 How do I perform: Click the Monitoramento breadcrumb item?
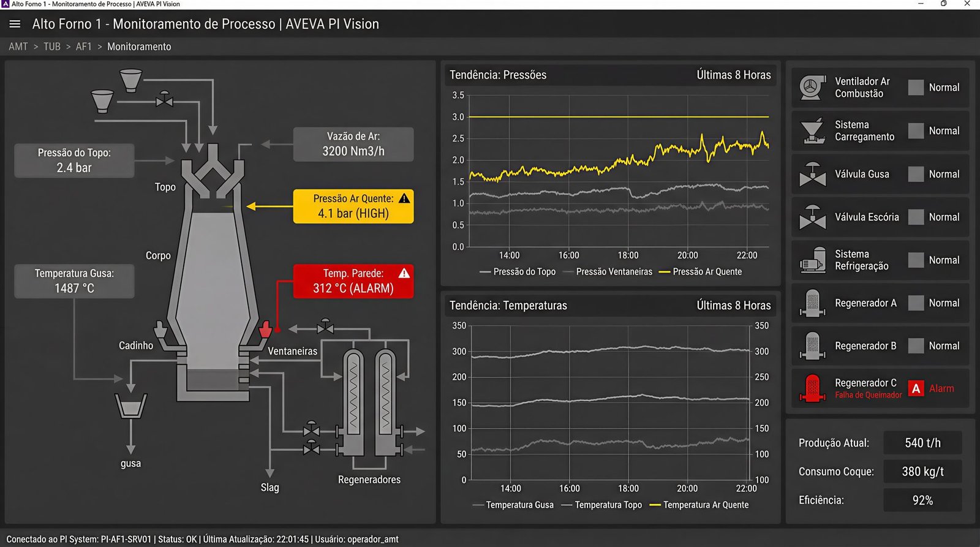point(139,47)
